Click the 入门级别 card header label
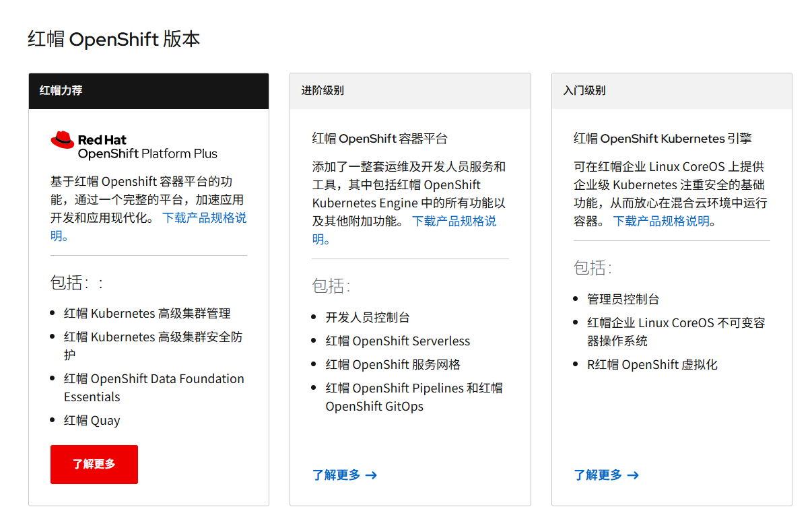The width and height of the screenshot is (812, 513). [x=584, y=90]
